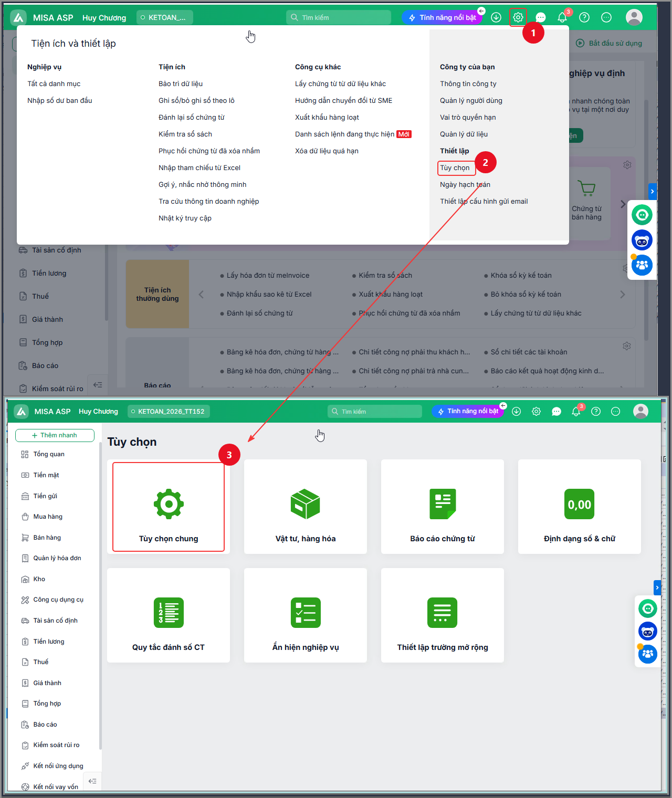Open the Thiết lập trường mở rộng card
Screen dimensions: 672x798
tap(443, 615)
